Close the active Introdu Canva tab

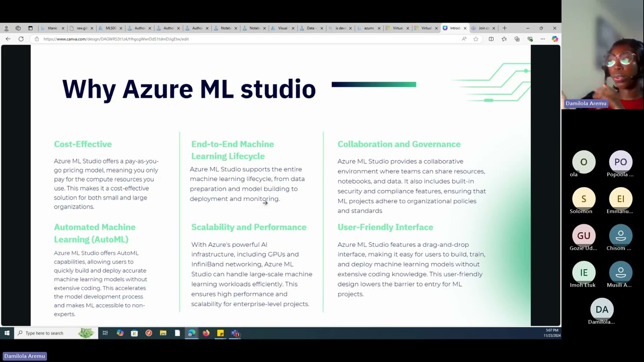pyautogui.click(x=465, y=28)
